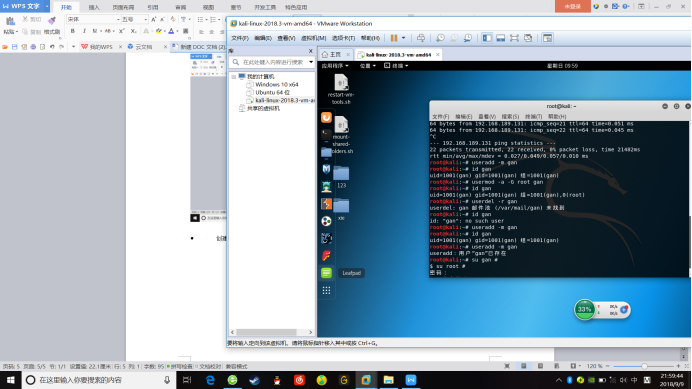Open the Kali show applications grid icon

click(326, 290)
